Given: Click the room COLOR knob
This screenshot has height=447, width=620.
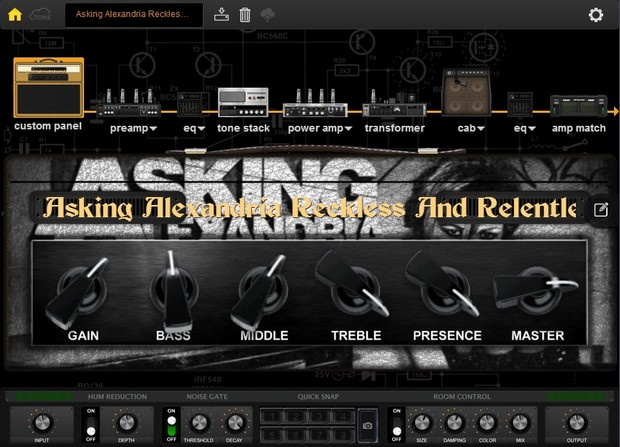Looking at the screenshot, I should [487, 423].
